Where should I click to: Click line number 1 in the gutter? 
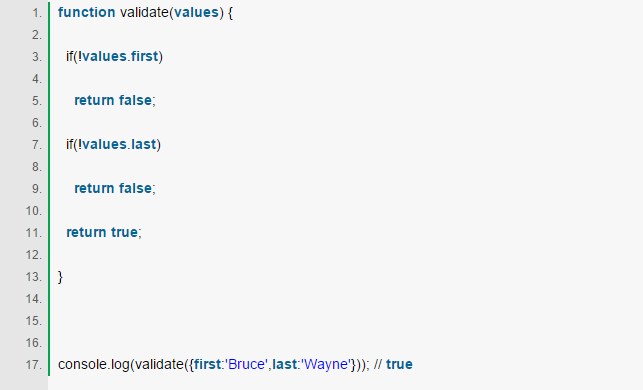click(x=37, y=13)
